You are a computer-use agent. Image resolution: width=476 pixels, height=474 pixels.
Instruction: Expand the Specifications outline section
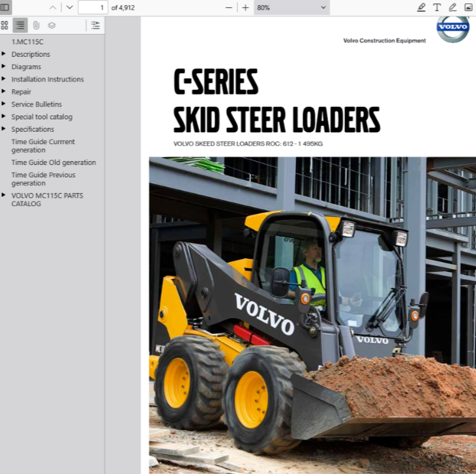4,128
